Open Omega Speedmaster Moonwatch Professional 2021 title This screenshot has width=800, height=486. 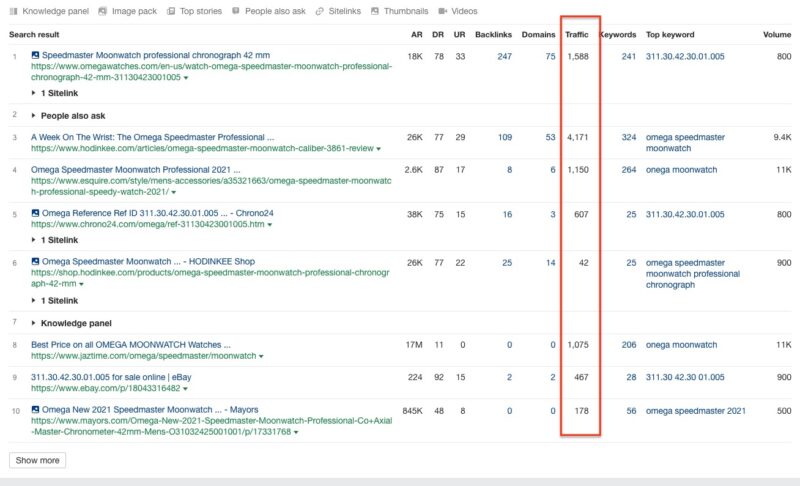pyautogui.click(x=136, y=170)
